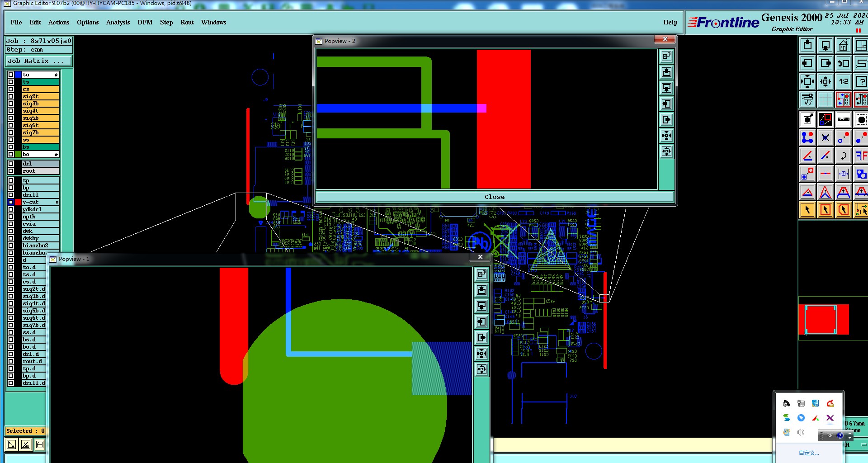Click the EN language indicator
This screenshot has height=463, width=868.
point(830,435)
